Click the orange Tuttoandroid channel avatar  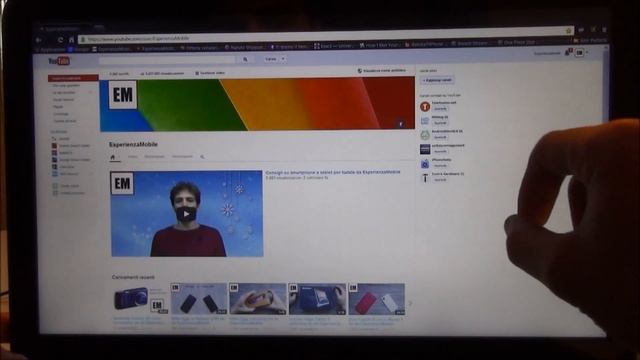click(425, 107)
